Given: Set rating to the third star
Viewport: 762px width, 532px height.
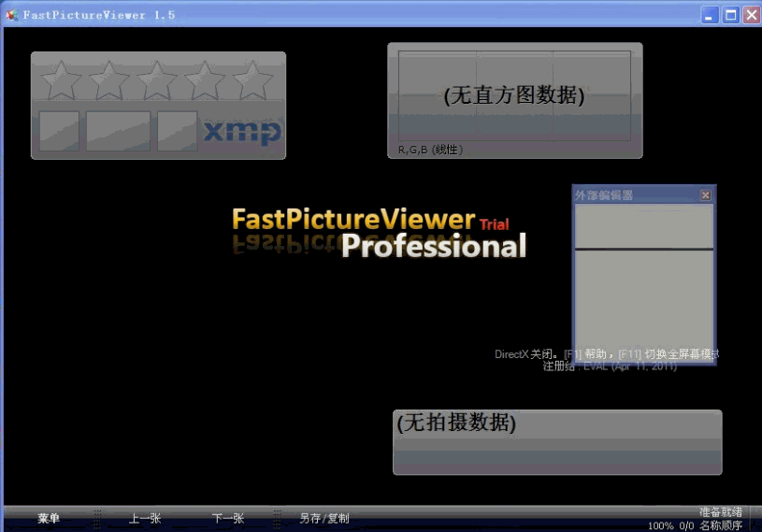Looking at the screenshot, I should click(157, 80).
